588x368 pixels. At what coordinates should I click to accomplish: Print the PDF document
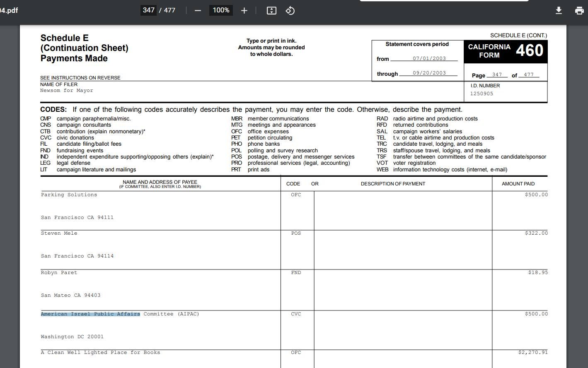(579, 11)
